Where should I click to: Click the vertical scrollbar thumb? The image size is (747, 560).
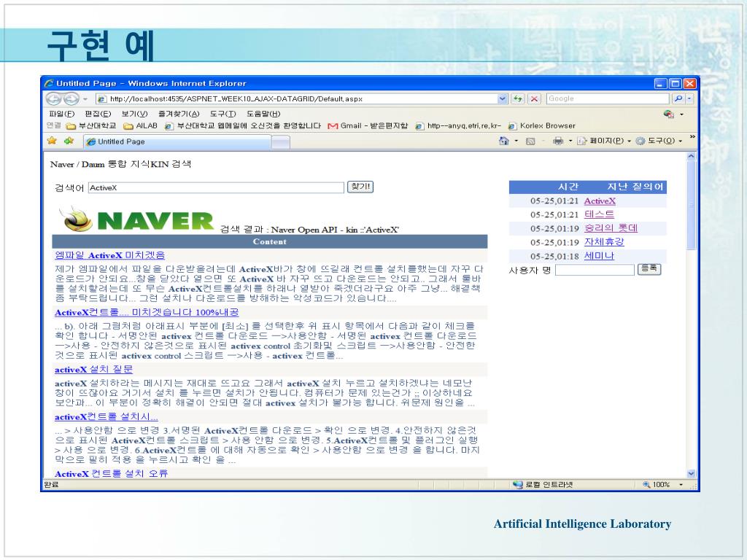pos(692,205)
